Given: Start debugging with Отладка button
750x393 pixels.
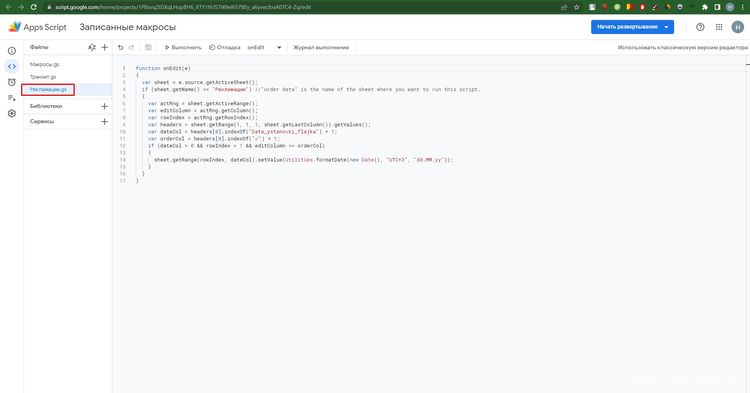Looking at the screenshot, I should tap(224, 47).
